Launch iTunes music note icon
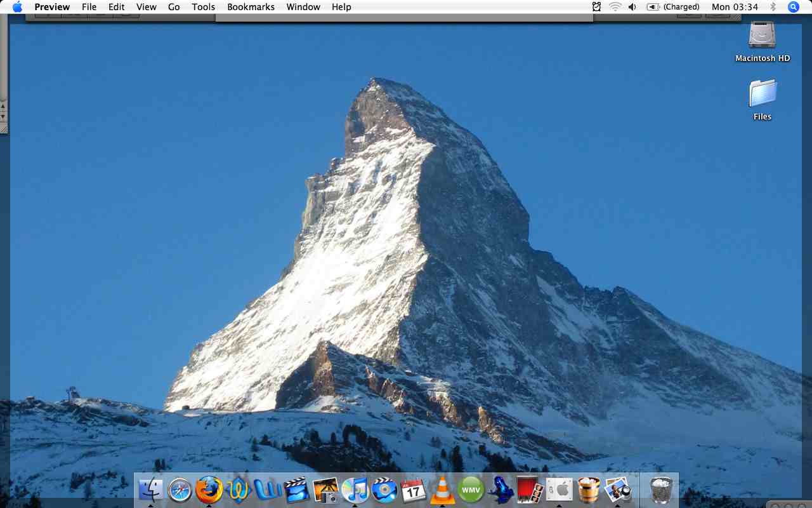Image resolution: width=812 pixels, height=508 pixels. (355, 490)
